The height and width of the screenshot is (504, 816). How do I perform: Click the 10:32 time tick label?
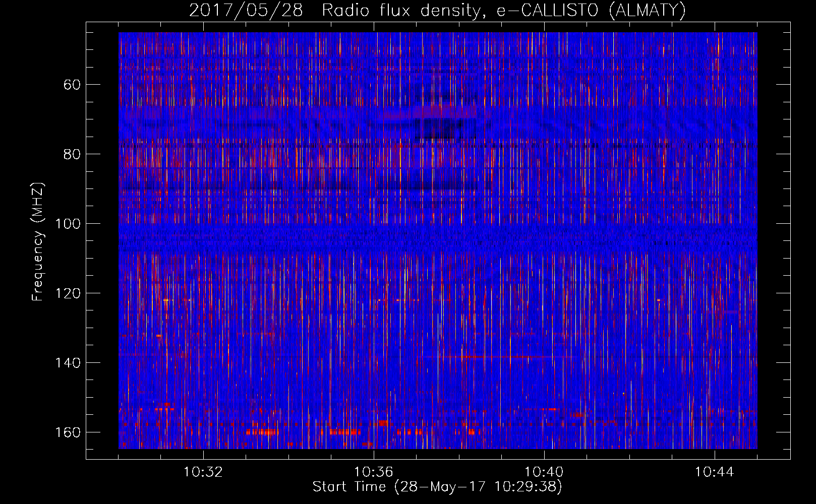(x=203, y=472)
